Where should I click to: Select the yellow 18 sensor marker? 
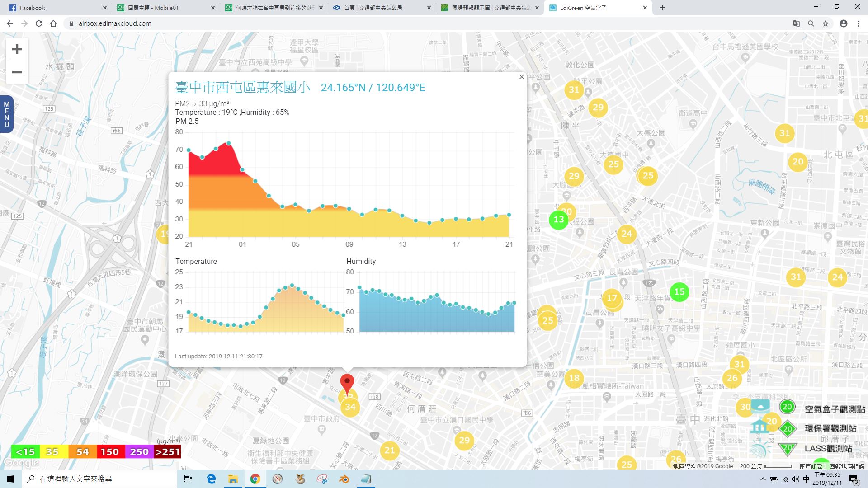574,378
